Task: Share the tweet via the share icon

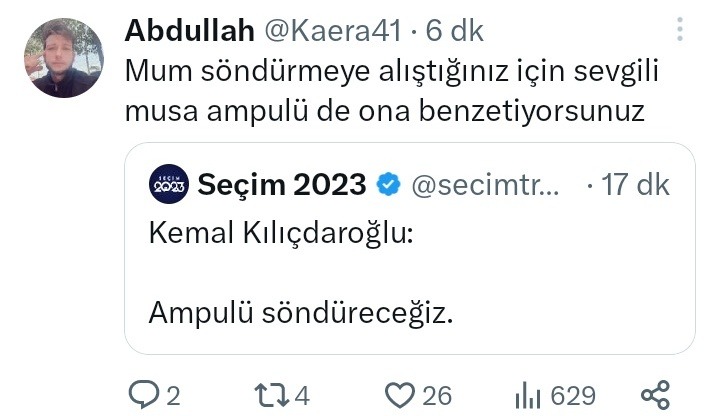Action: tap(655, 395)
